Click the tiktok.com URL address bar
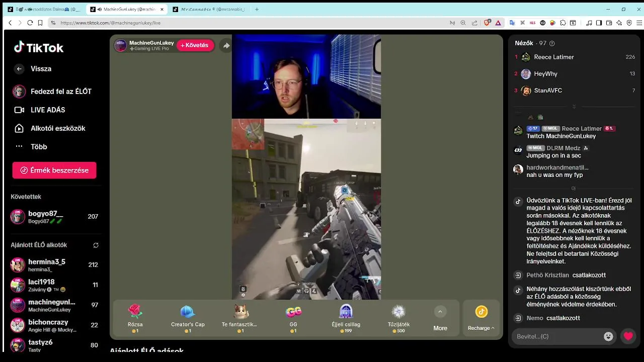Screen dimensions: 644x362 [111, 23]
